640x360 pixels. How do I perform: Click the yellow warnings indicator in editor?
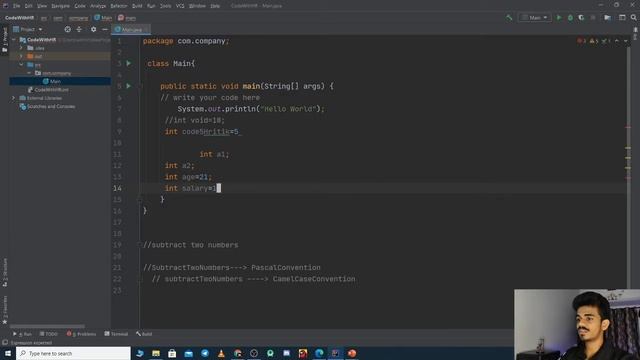click(x=593, y=41)
